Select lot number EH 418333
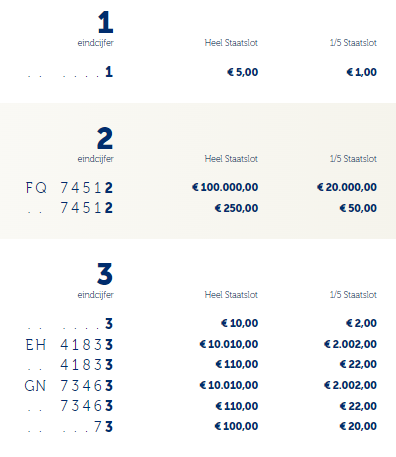Image resolution: width=396 pixels, height=457 pixels. coord(69,344)
